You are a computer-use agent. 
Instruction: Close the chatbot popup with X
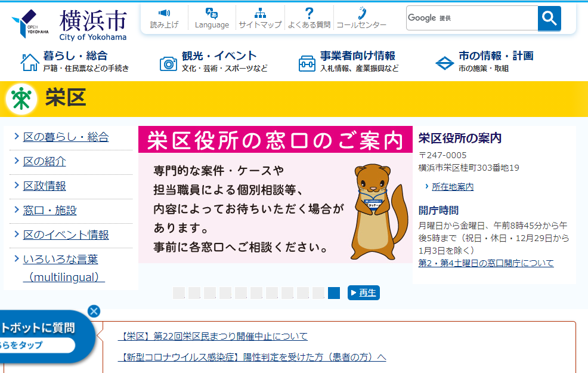pyautogui.click(x=94, y=311)
